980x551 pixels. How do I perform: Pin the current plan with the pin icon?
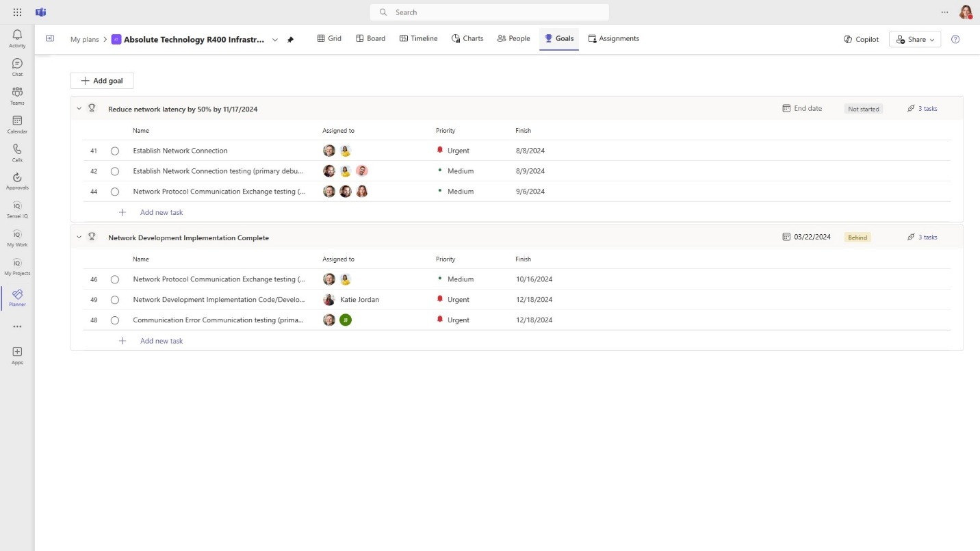290,39
